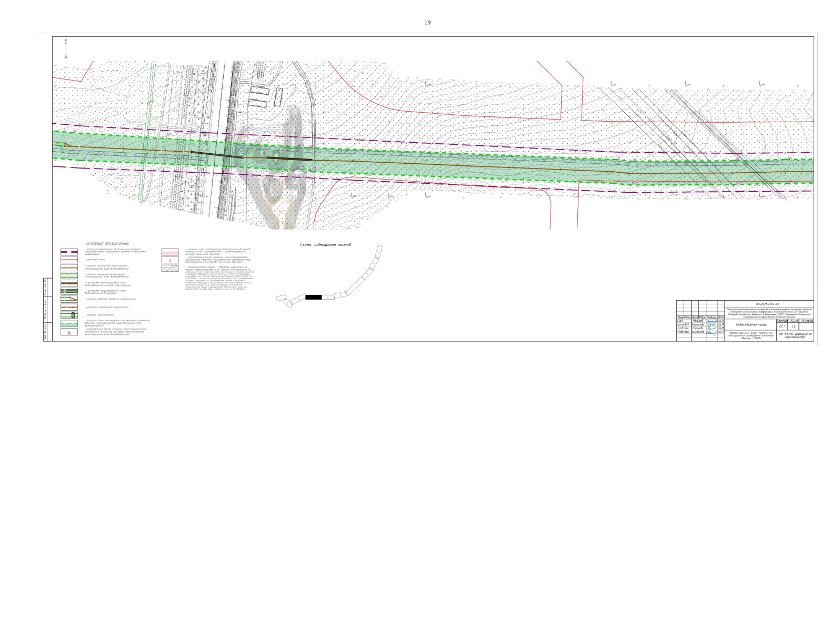840x632 pixels.
Task: Click the gravity sewer well legend symbol
Action: tap(69, 307)
